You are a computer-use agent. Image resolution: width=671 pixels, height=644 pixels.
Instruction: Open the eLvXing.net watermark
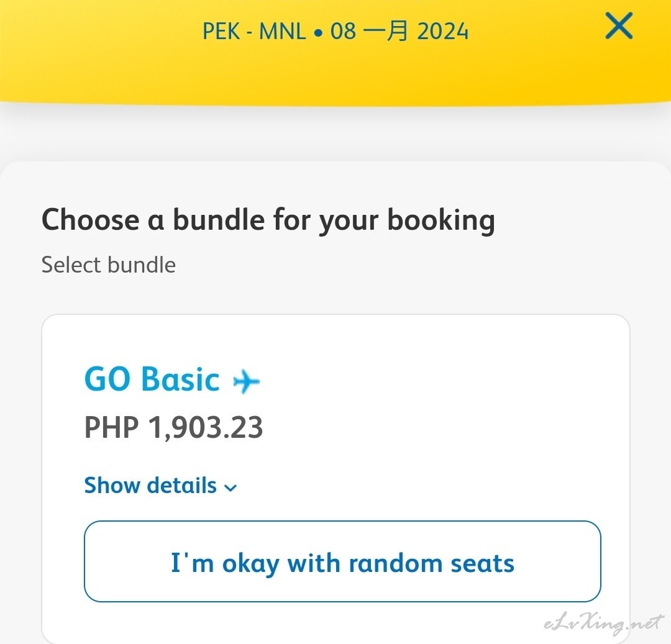point(603,623)
